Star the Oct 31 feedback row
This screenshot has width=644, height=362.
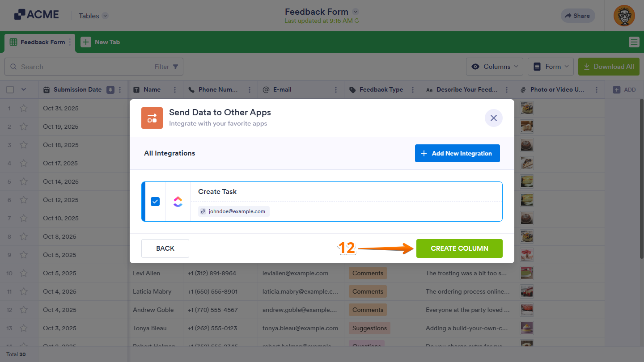coord(24,108)
